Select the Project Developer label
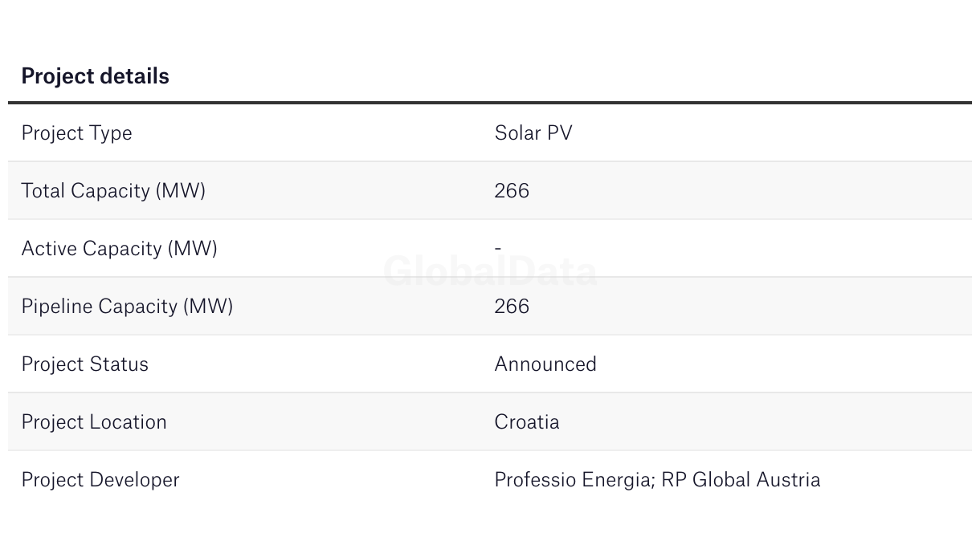980x541 pixels. point(100,480)
